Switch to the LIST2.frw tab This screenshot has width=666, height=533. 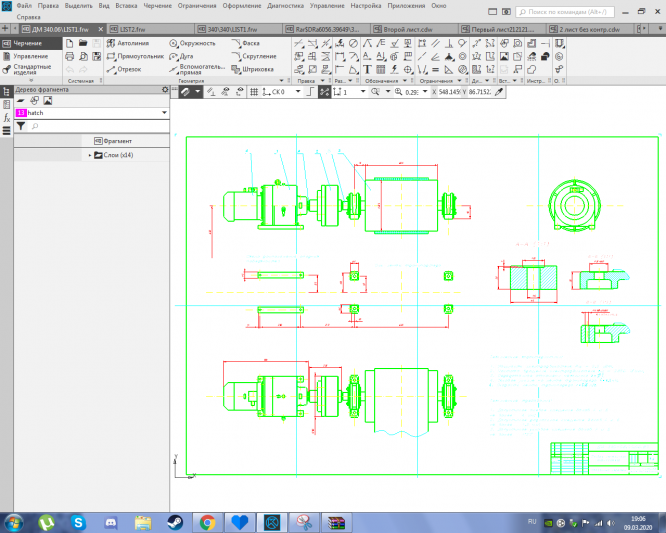click(133, 30)
